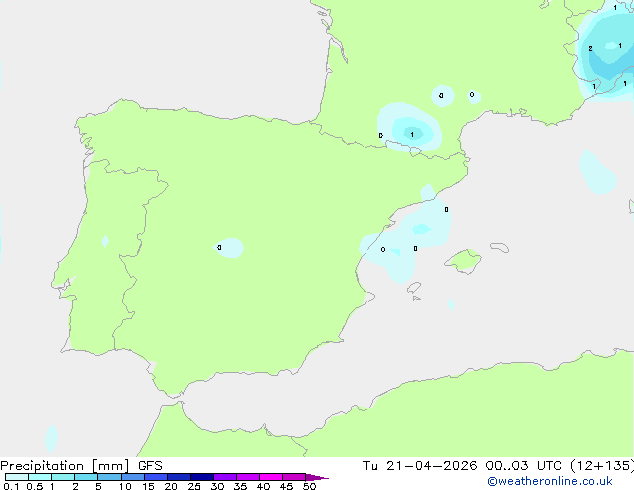The image size is (634, 490).
Task: Click the "00..03 UTC" time range text
Action: [x=523, y=466]
